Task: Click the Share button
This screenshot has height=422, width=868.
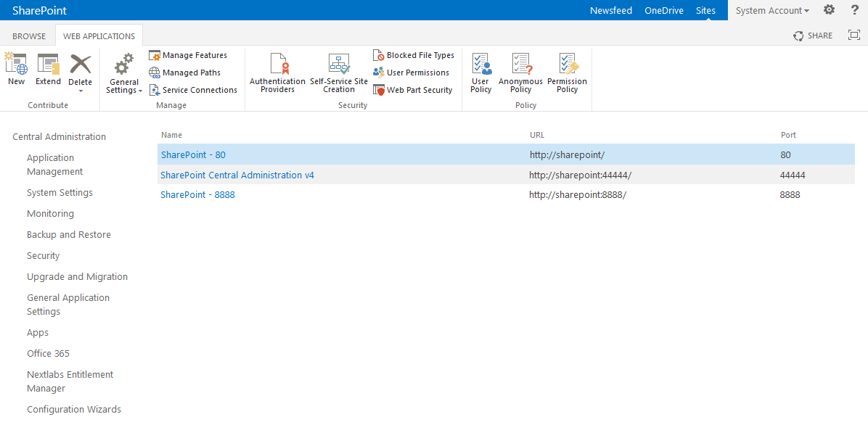Action: click(x=813, y=36)
